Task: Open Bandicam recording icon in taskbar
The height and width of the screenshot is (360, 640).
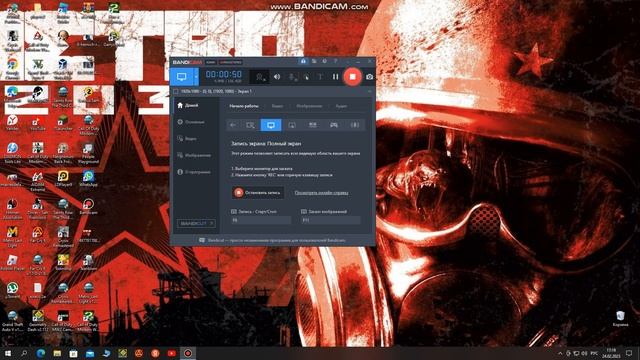Action: [188, 353]
